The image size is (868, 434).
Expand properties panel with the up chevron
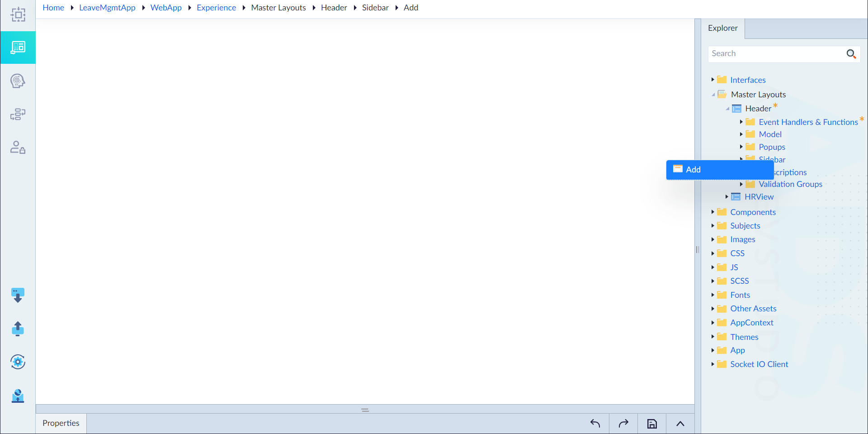tap(680, 424)
